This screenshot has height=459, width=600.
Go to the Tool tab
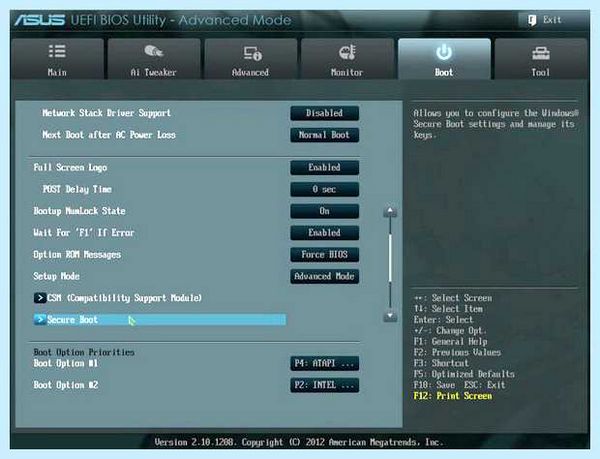click(x=541, y=59)
